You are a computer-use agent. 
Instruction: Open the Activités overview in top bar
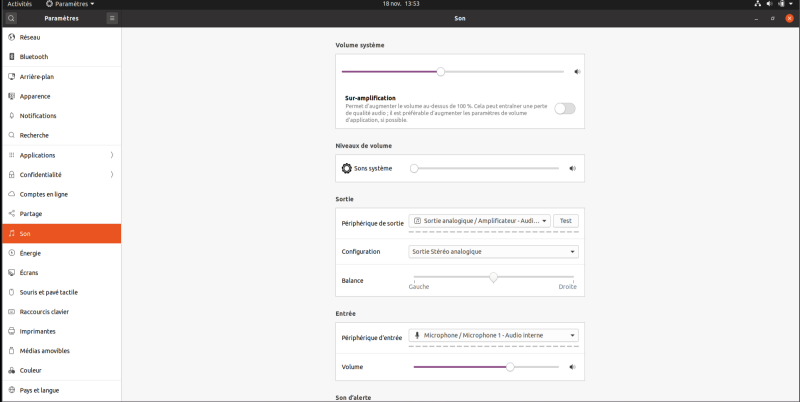pyautogui.click(x=19, y=4)
